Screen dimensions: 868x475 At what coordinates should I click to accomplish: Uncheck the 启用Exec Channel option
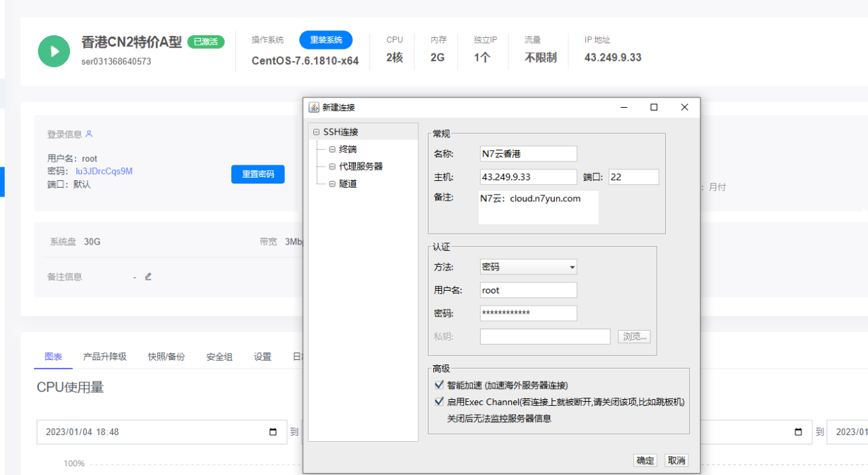tap(439, 401)
